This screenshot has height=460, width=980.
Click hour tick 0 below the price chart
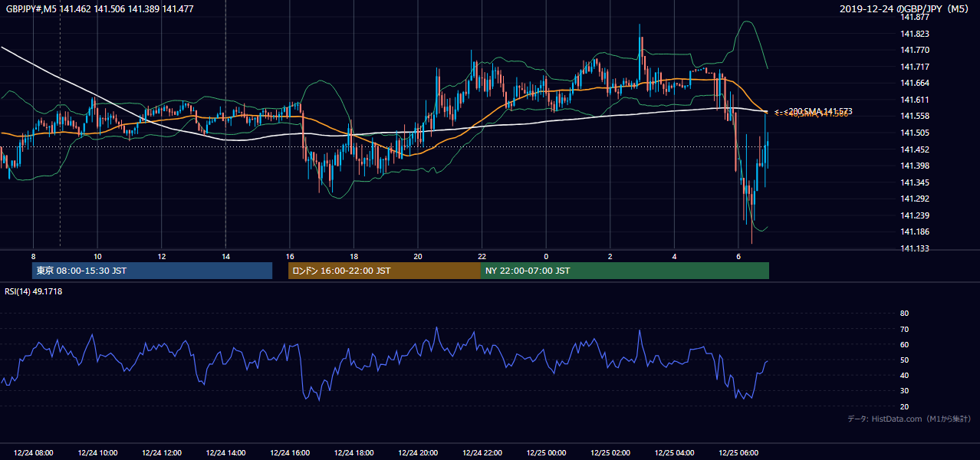click(546, 256)
